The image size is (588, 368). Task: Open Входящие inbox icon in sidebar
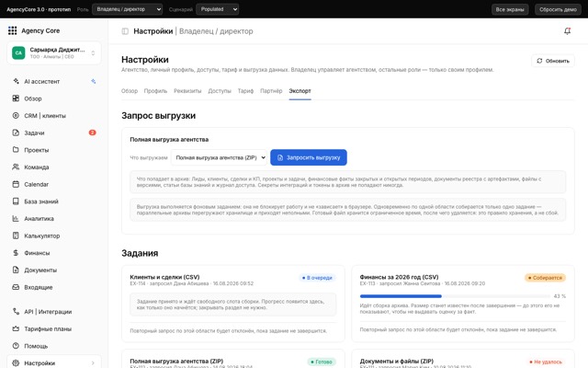[16, 287]
